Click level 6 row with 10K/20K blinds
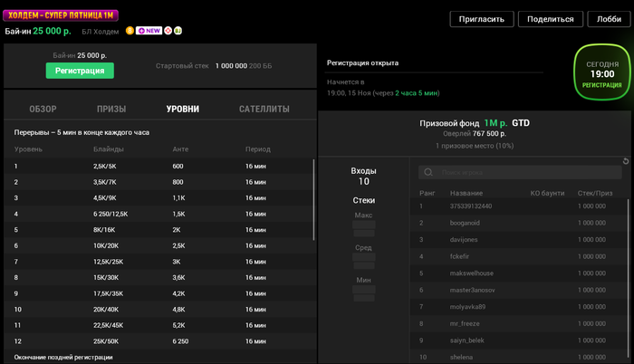Image resolution: width=634 pixels, height=364 pixels. (x=154, y=245)
